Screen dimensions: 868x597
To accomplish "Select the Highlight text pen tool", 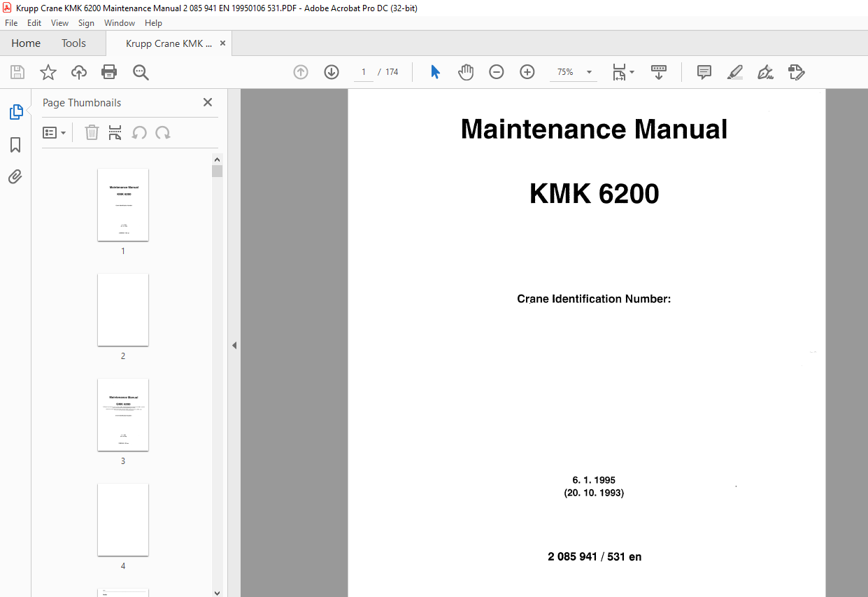I will tap(735, 72).
